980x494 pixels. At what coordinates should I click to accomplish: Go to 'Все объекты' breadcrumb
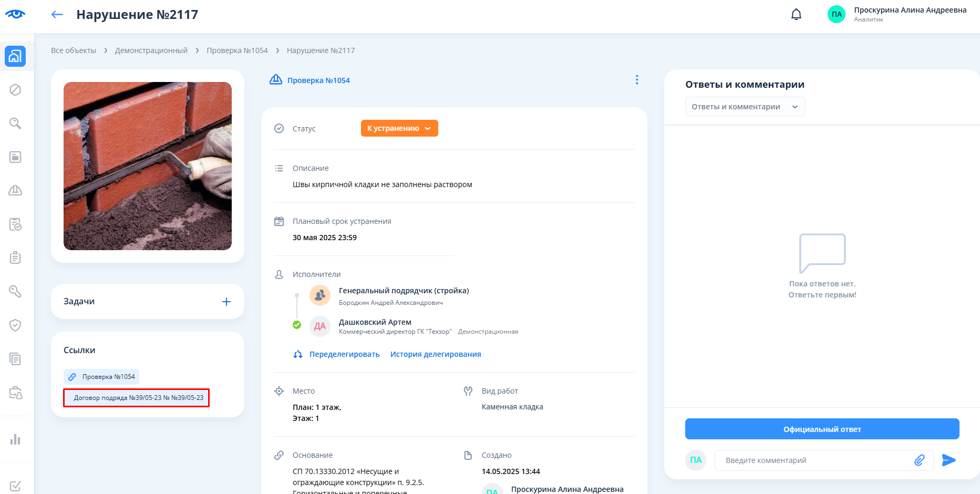click(74, 50)
